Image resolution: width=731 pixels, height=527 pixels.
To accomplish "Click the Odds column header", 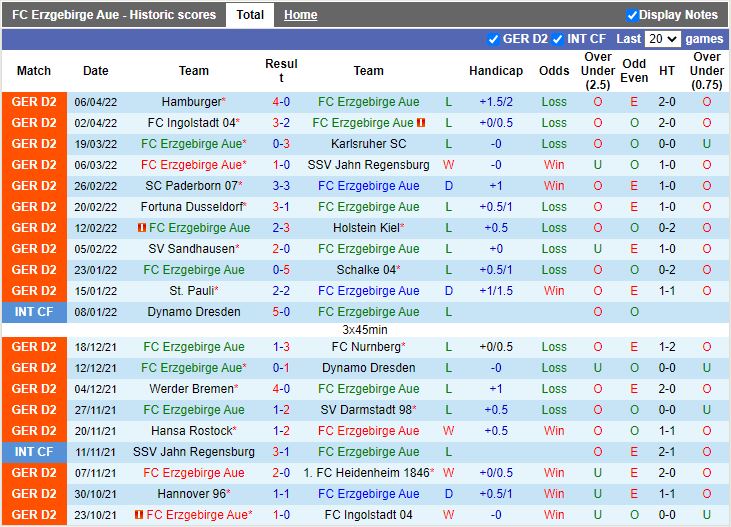I will point(554,70).
